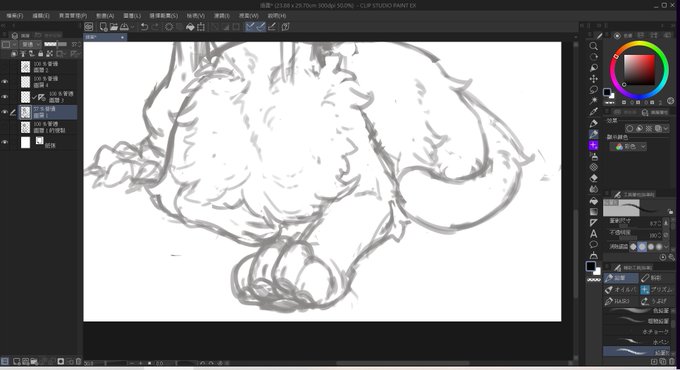Open the 編輯(E) menu
Viewport: 680px width, 370px height.
pyautogui.click(x=41, y=16)
